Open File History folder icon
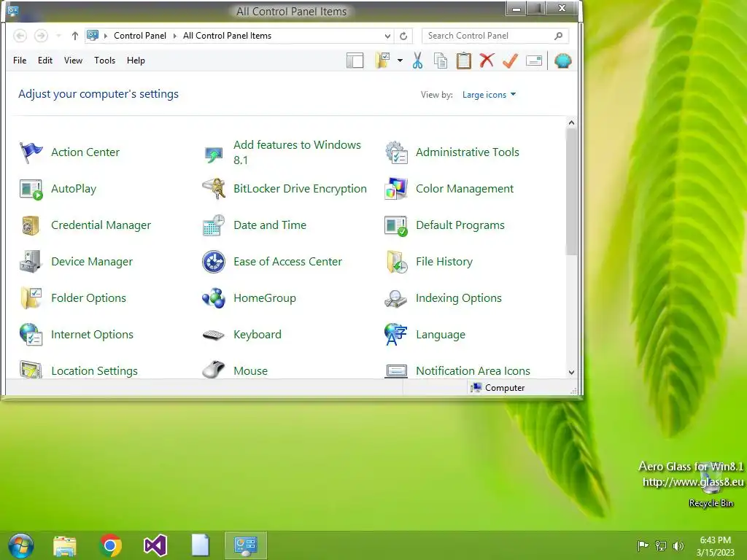 [396, 262]
